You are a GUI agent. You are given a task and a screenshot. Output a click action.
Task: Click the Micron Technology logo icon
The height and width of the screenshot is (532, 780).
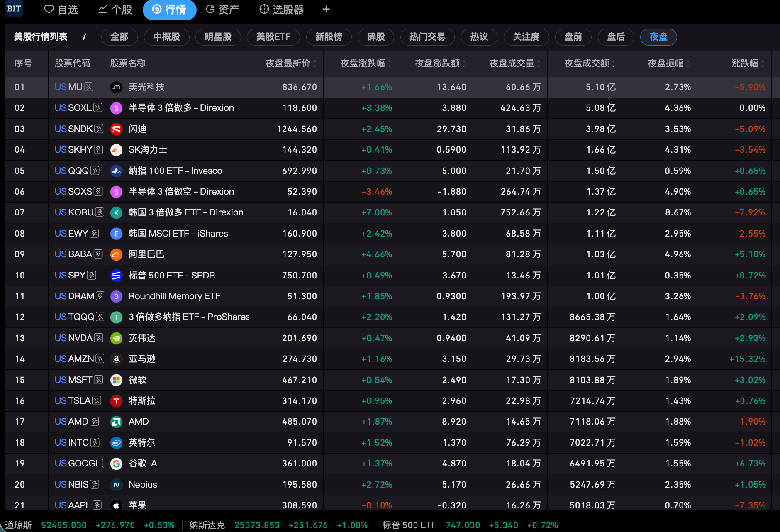[116, 87]
